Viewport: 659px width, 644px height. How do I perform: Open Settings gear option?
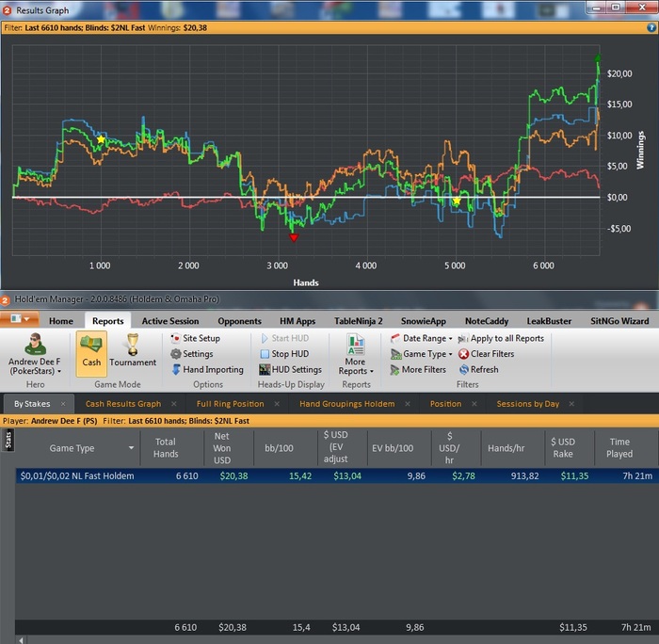(x=192, y=353)
